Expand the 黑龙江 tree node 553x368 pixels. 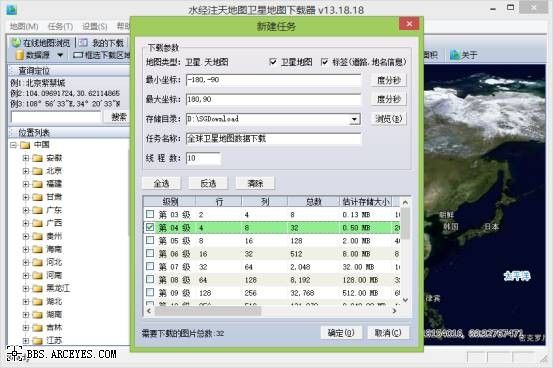[26, 289]
